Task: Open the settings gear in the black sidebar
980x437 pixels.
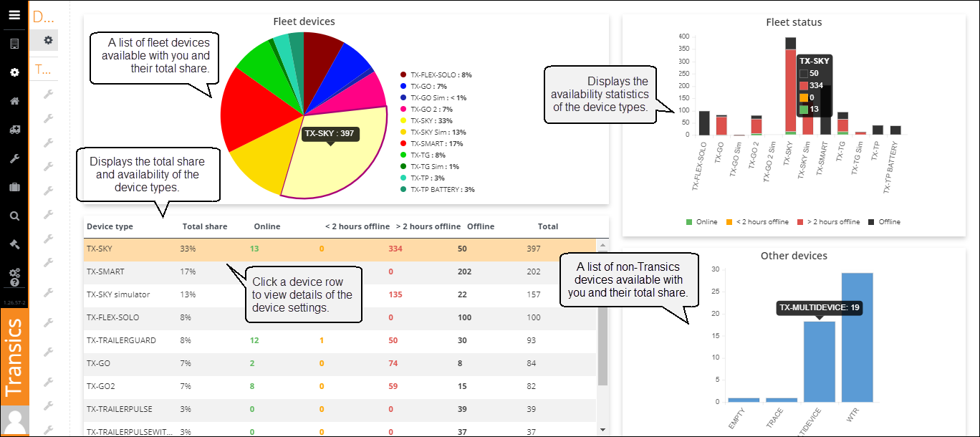Action: [x=14, y=72]
